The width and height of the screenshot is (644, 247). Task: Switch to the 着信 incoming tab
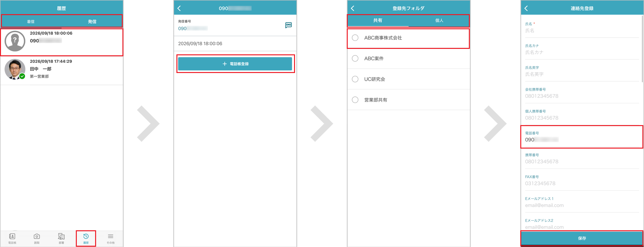pos(31,22)
